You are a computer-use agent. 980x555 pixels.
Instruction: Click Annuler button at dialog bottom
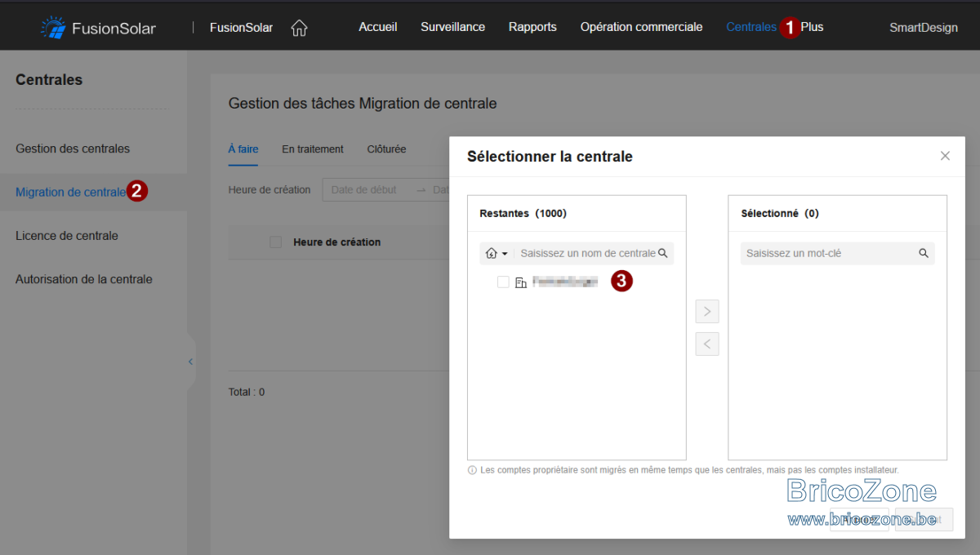(x=859, y=520)
